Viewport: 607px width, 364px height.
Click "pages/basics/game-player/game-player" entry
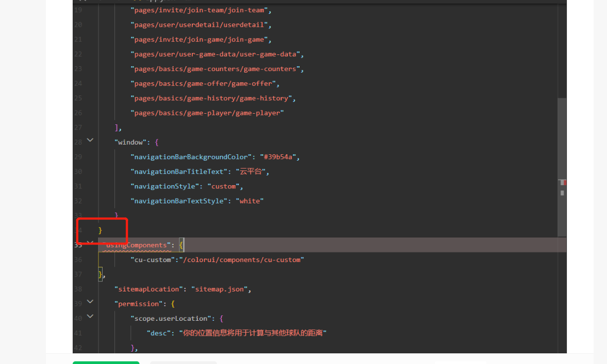[x=207, y=113]
